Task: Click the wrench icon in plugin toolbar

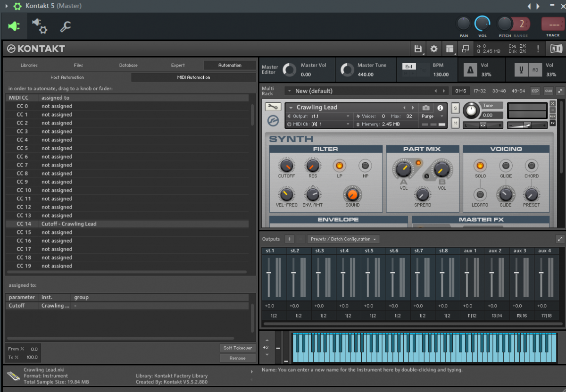Action: click(x=66, y=26)
